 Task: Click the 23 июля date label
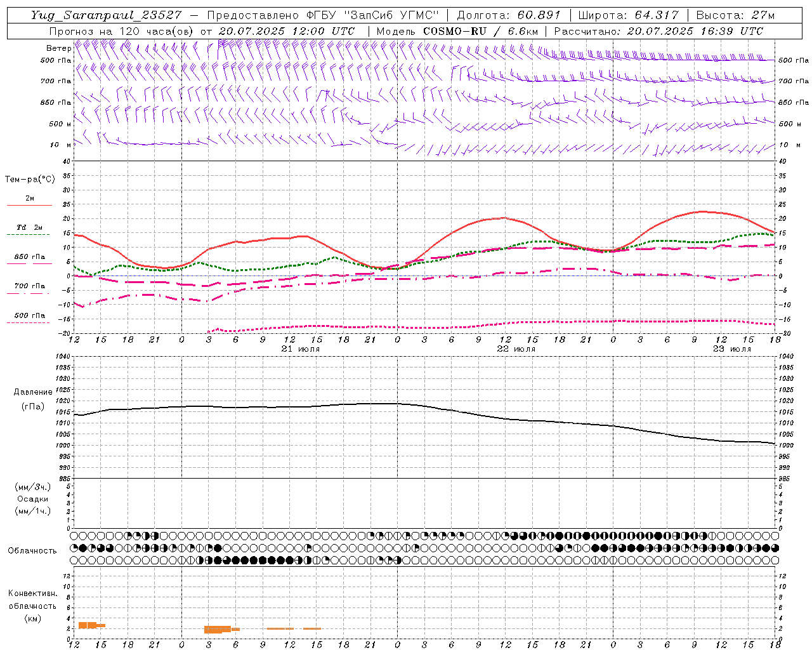731,349
